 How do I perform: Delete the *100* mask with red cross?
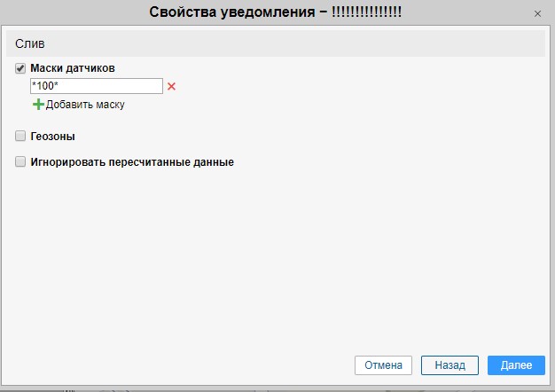click(x=172, y=86)
